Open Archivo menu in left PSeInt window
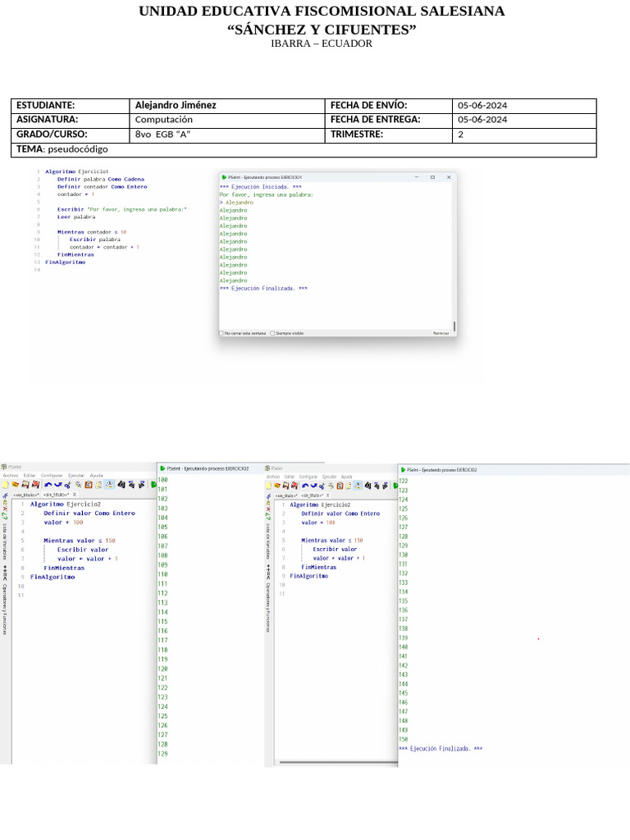The image size is (630, 840). (10, 475)
